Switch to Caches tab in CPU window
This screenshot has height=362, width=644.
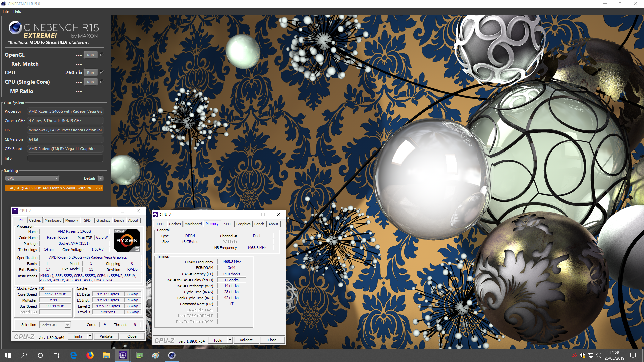(35, 220)
